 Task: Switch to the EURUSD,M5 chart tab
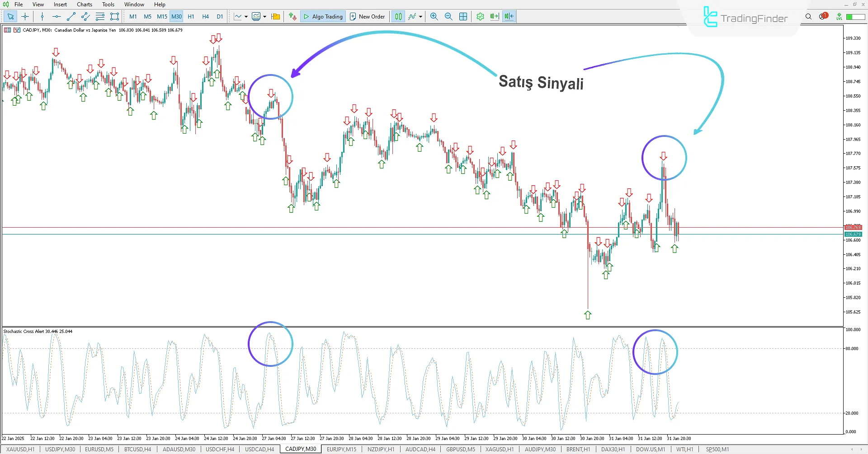(x=99, y=449)
